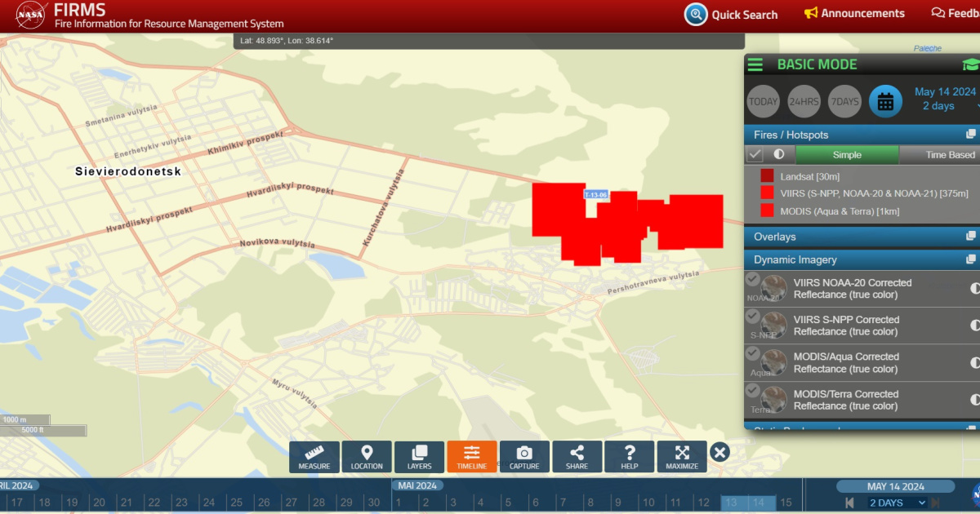This screenshot has height=514, width=980.
Task: Select the 24HRS time range
Action: point(804,102)
